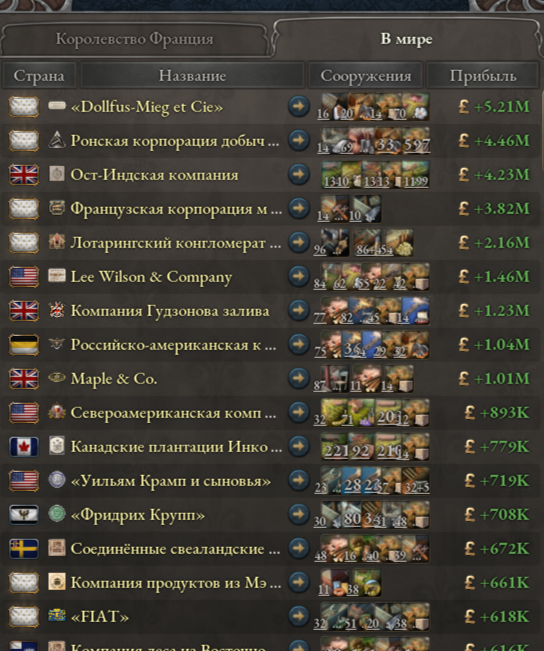Click the Prussian flag next to Фридрих Крупп

[x=24, y=515]
